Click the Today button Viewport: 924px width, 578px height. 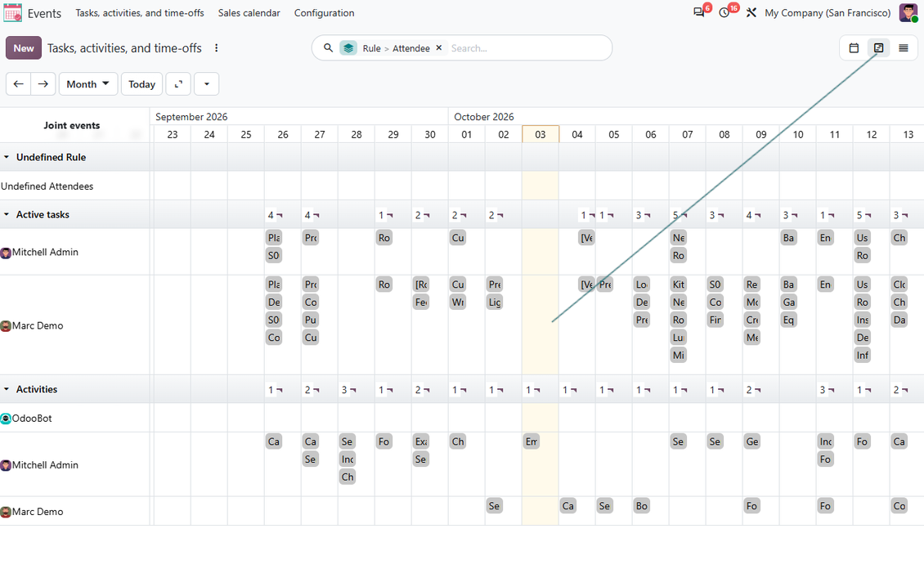pyautogui.click(x=142, y=83)
